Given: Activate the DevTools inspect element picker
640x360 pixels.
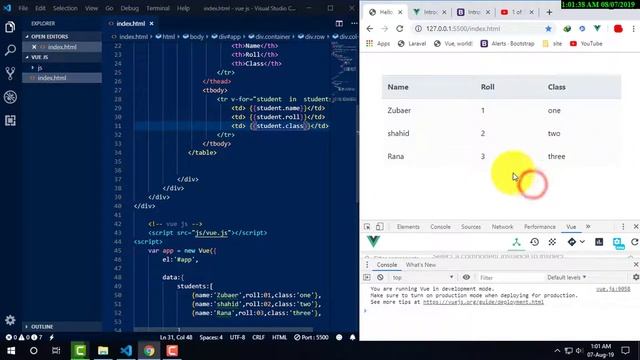Looking at the screenshot, I should point(367,227).
